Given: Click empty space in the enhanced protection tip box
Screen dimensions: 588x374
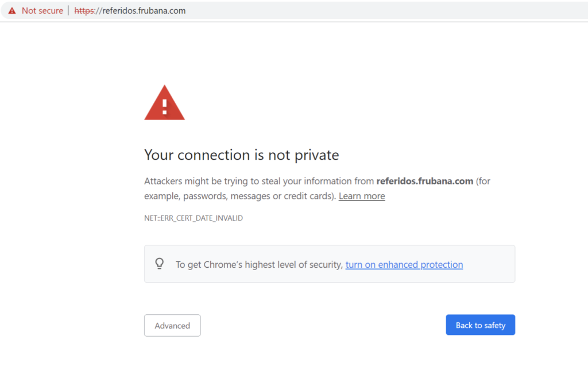Looking at the screenshot, I should (488, 264).
